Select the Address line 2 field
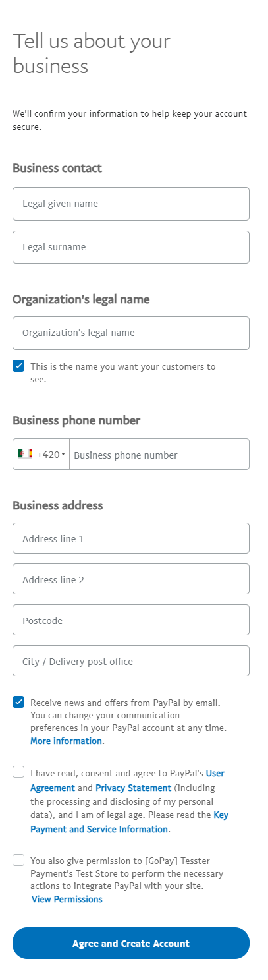 (131, 579)
